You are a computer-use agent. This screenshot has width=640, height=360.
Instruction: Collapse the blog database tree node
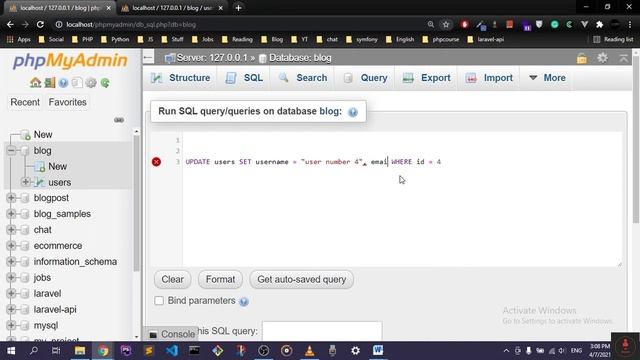[x=11, y=151]
